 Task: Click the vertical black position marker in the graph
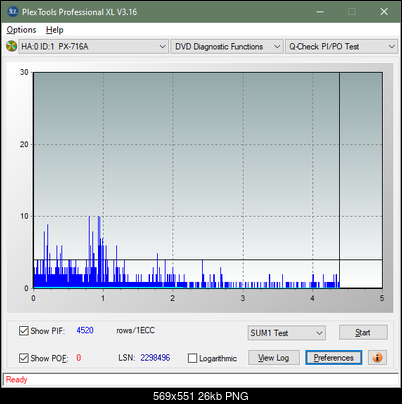pyautogui.click(x=339, y=180)
